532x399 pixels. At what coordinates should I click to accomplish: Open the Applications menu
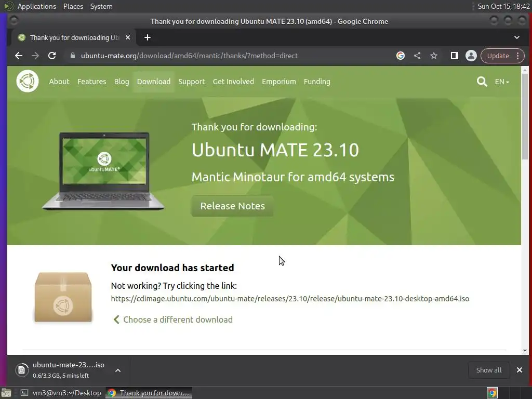pos(37,6)
